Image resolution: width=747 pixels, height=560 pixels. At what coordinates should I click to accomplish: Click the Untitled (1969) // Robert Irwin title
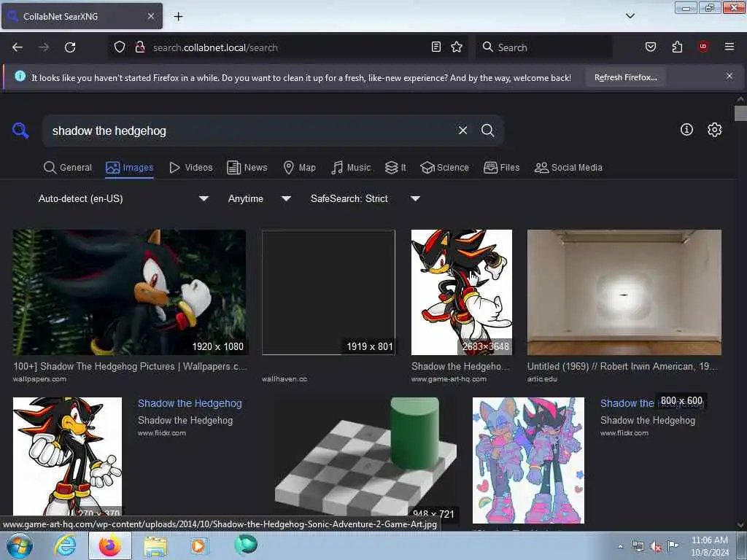point(622,366)
